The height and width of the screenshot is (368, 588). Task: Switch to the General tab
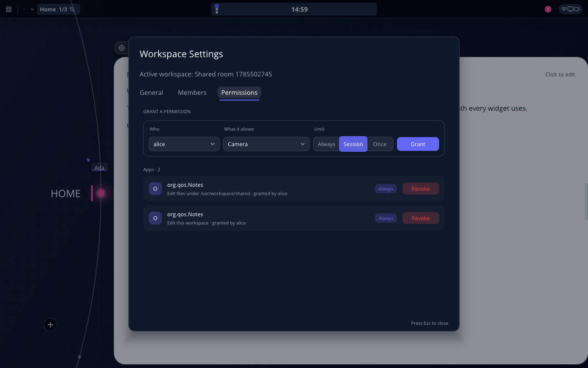coord(151,92)
